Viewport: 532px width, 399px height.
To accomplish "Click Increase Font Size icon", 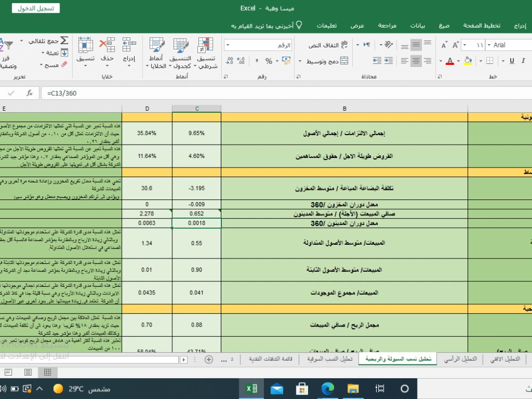I will pos(455,45).
